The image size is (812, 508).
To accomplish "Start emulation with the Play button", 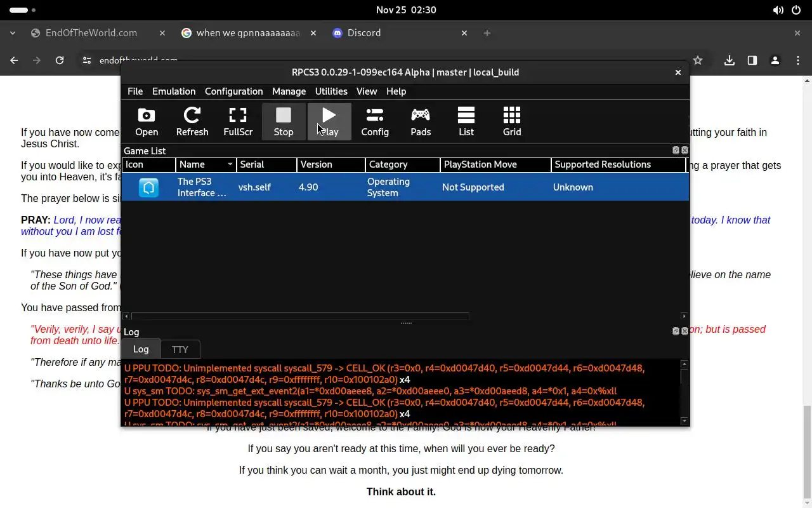I will click(329, 121).
